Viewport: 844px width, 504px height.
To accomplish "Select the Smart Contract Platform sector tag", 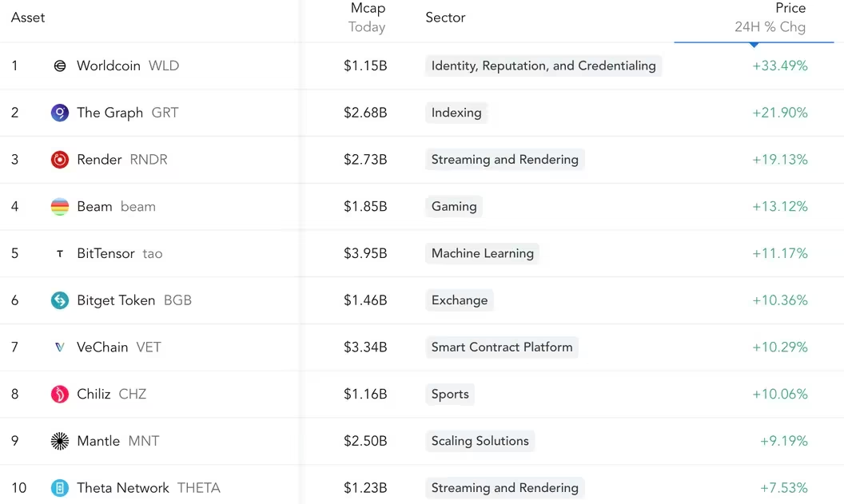I will pyautogui.click(x=502, y=347).
